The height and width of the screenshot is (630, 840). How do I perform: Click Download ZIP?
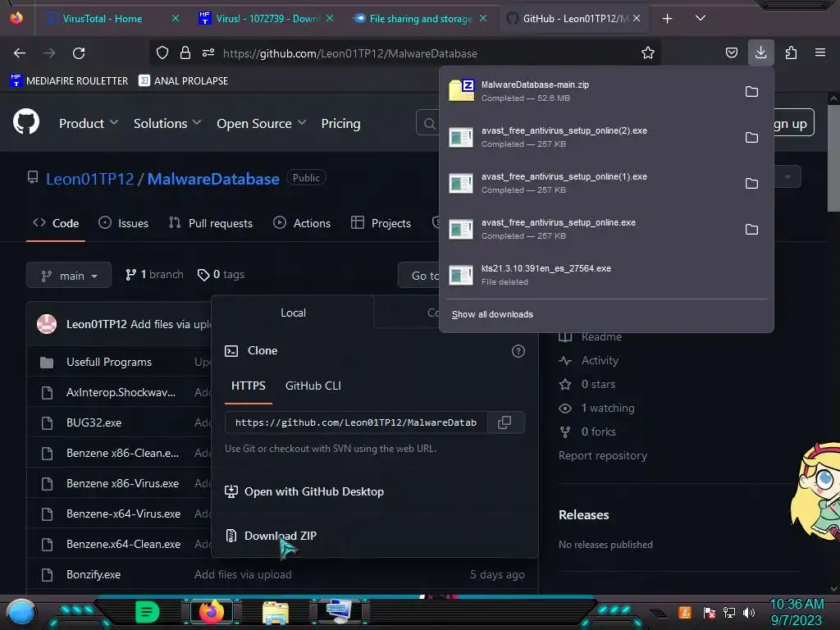click(x=281, y=536)
